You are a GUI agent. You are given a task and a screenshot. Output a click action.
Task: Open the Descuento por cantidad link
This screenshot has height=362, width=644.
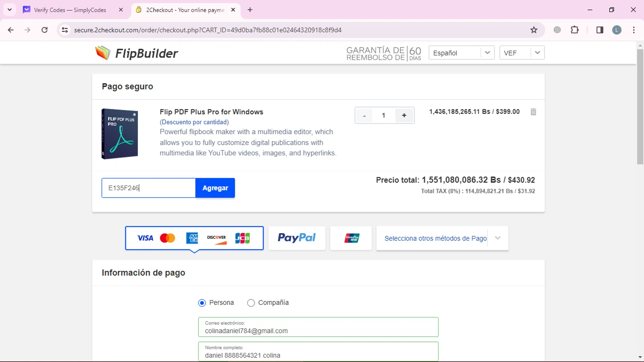(194, 122)
